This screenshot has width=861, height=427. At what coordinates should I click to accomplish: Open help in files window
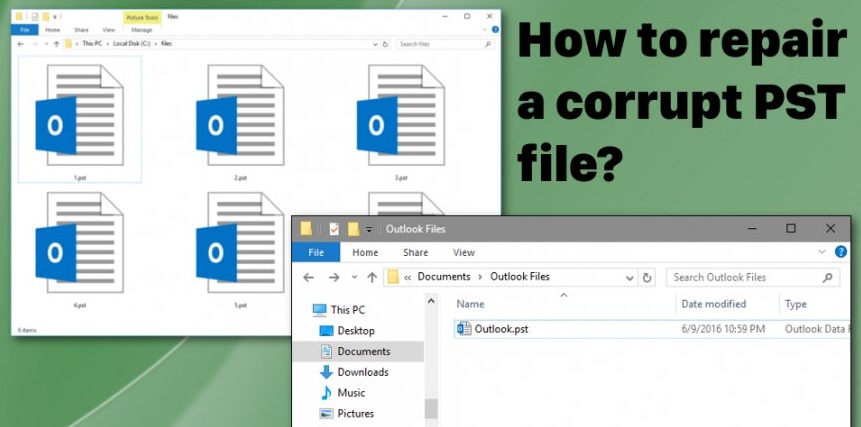coord(495,29)
